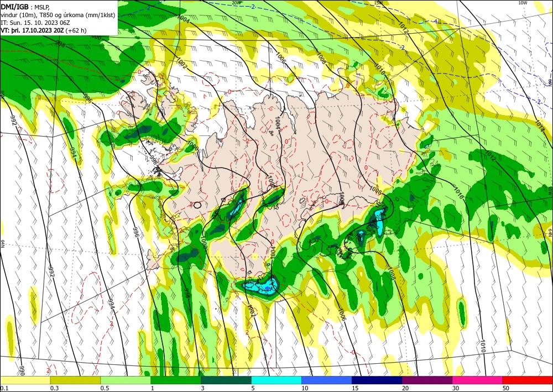The image size is (553, 392).
Task: Click the "990" isobar label
Action: [22, 370]
